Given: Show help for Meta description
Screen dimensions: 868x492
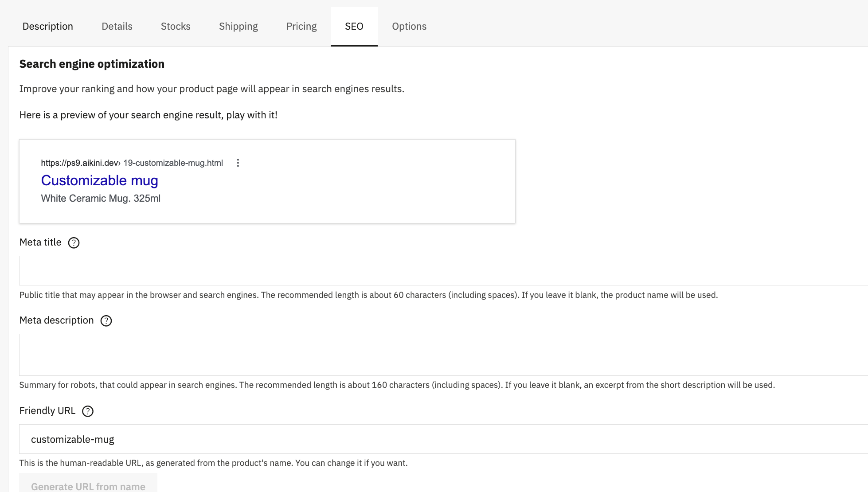Looking at the screenshot, I should tap(106, 321).
